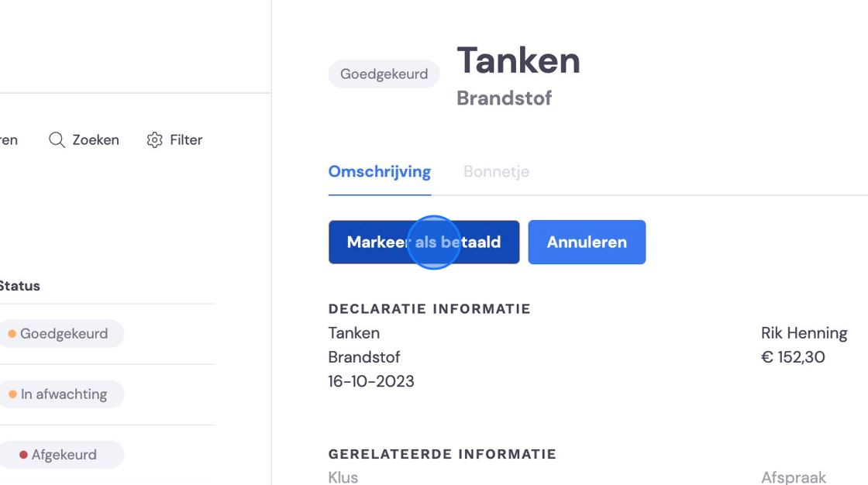Viewport: 868px width, 485px height.
Task: Click the € 152,30 amount
Action: coord(793,357)
